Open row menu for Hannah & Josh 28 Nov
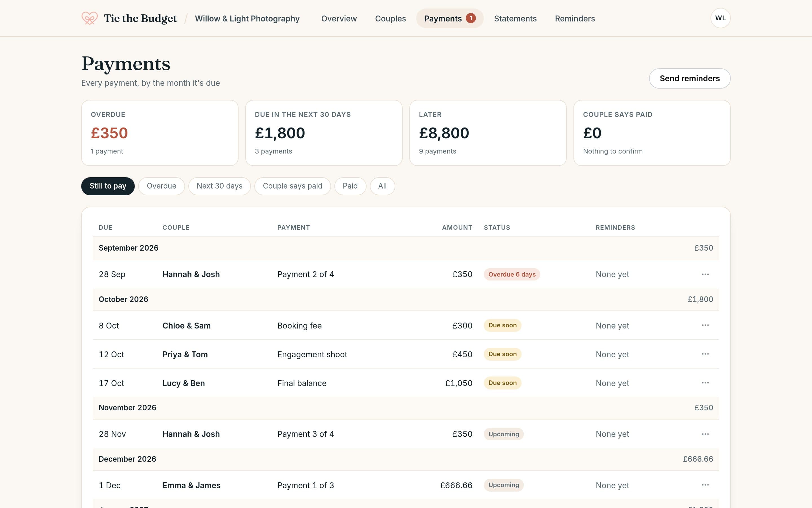Screen dimensions: 812x508 click(x=705, y=434)
